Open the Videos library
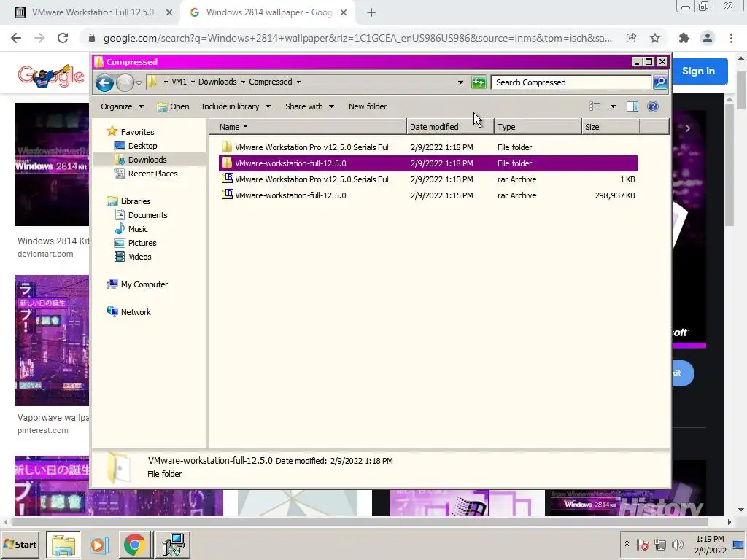The image size is (747, 560). pos(139,256)
